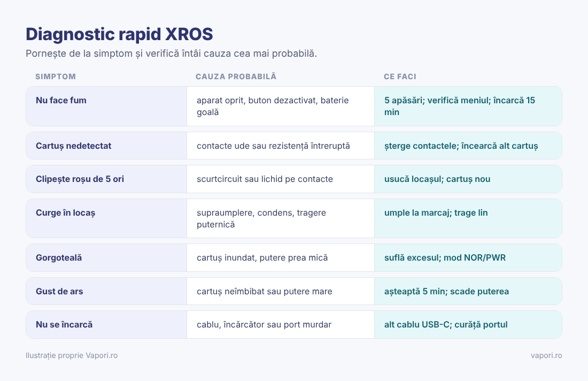Select the 'Nu face fum' symptom cell
Image resolution: width=588 pixels, height=381 pixels.
tap(106, 106)
